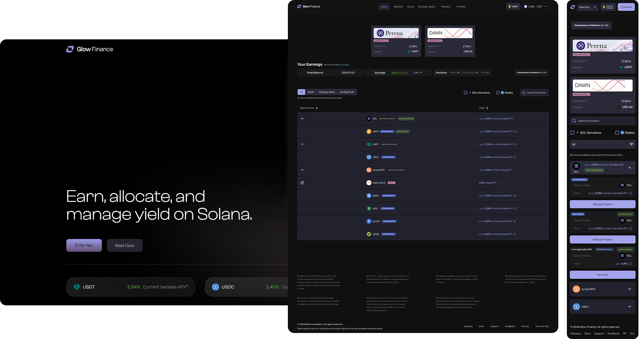Click the USDT token icon in desktop yield table
Viewport: 644px width, 339px height.
click(x=369, y=144)
